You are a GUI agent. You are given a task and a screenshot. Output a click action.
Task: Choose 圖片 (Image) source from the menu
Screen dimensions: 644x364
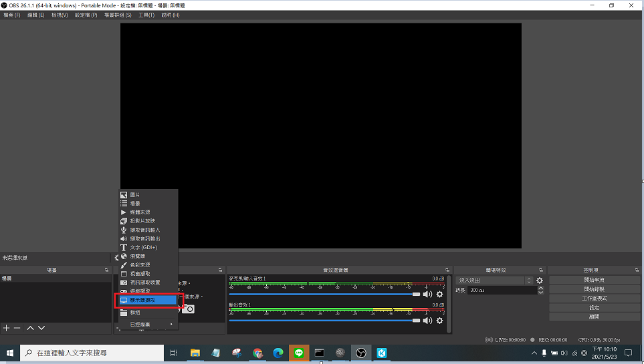pyautogui.click(x=135, y=194)
